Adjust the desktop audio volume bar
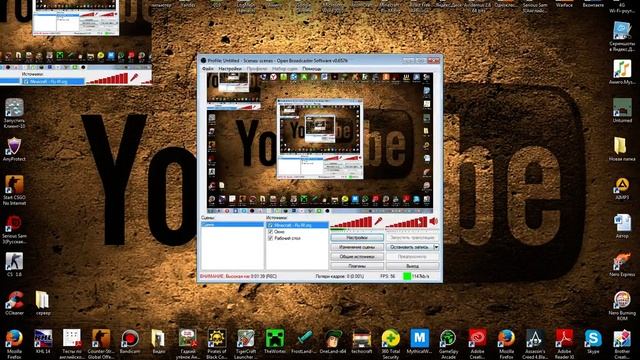640x360 pixels. (x=407, y=222)
